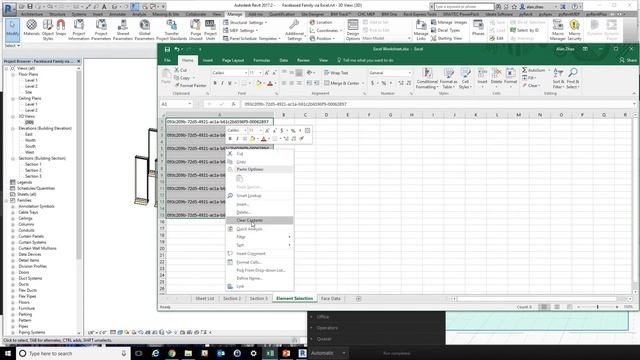Viewport: 640px width, 360px height.
Task: Click Starting View in Revit ribbon
Action: tap(447, 38)
